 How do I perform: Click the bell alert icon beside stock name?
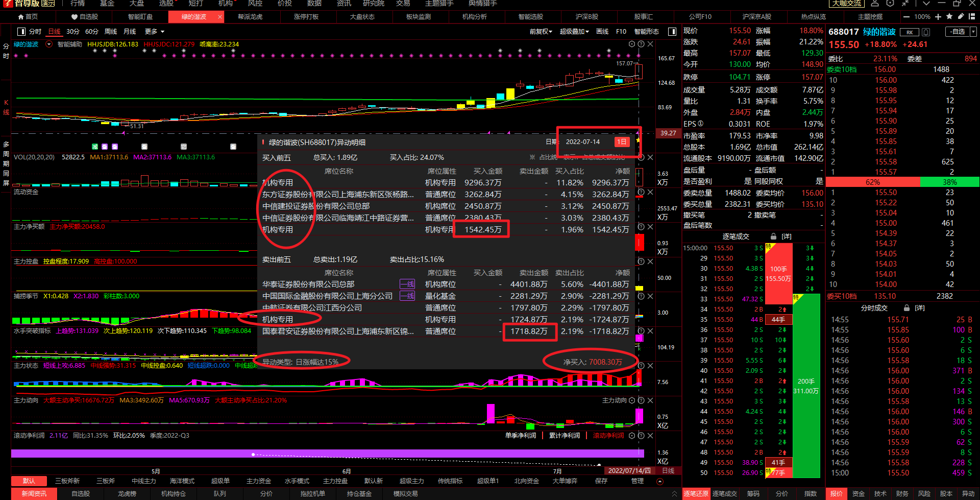[x=926, y=32]
